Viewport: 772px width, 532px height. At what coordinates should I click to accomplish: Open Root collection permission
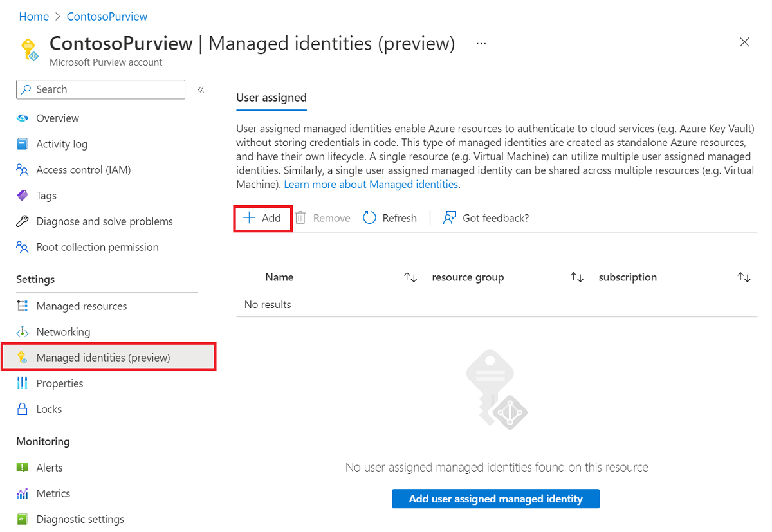pyautogui.click(x=96, y=246)
